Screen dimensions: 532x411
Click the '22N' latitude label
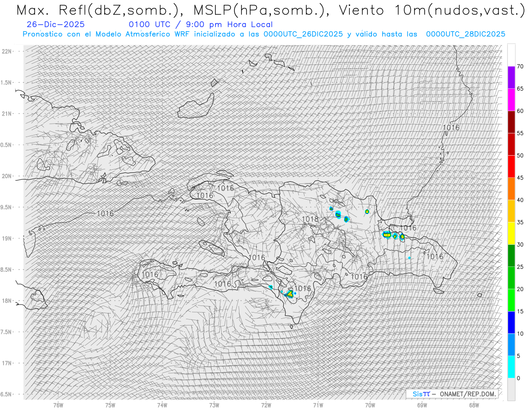point(8,51)
